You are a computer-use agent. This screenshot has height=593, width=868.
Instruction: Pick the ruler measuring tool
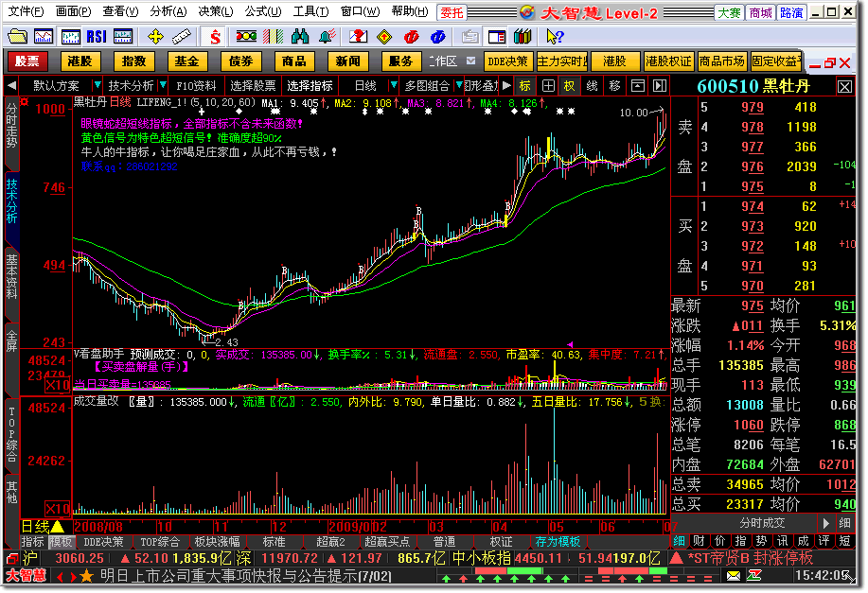coord(182,37)
